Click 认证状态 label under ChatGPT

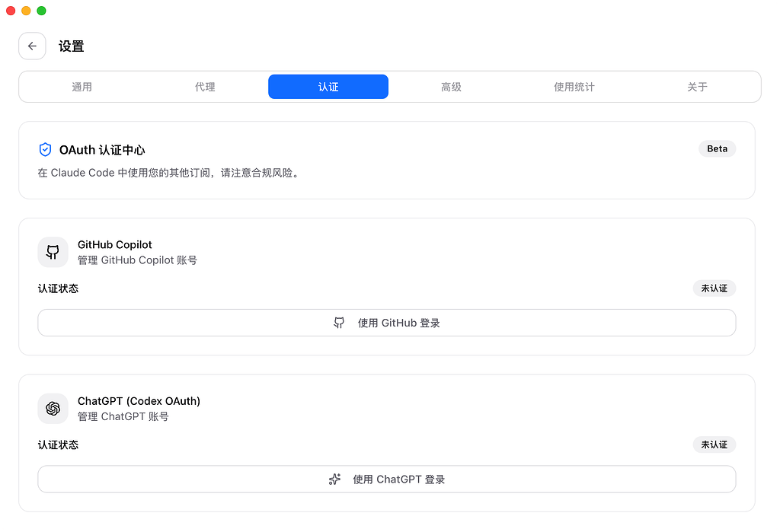click(x=58, y=445)
